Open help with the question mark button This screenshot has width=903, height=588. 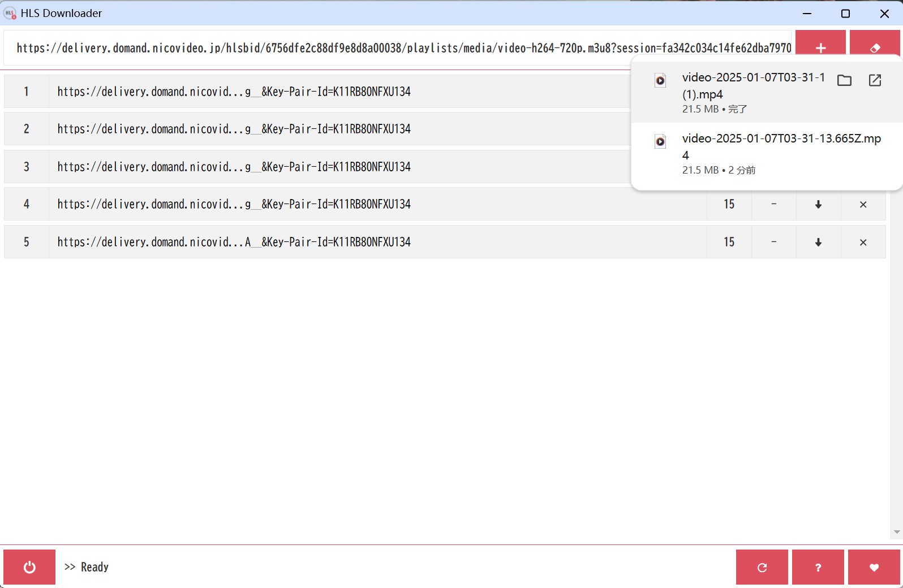coord(818,567)
